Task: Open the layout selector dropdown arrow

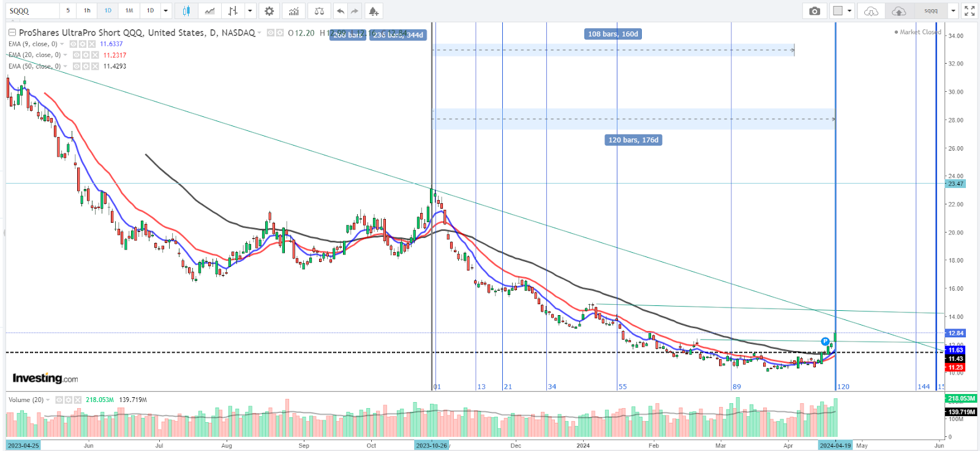Action: [x=850, y=11]
